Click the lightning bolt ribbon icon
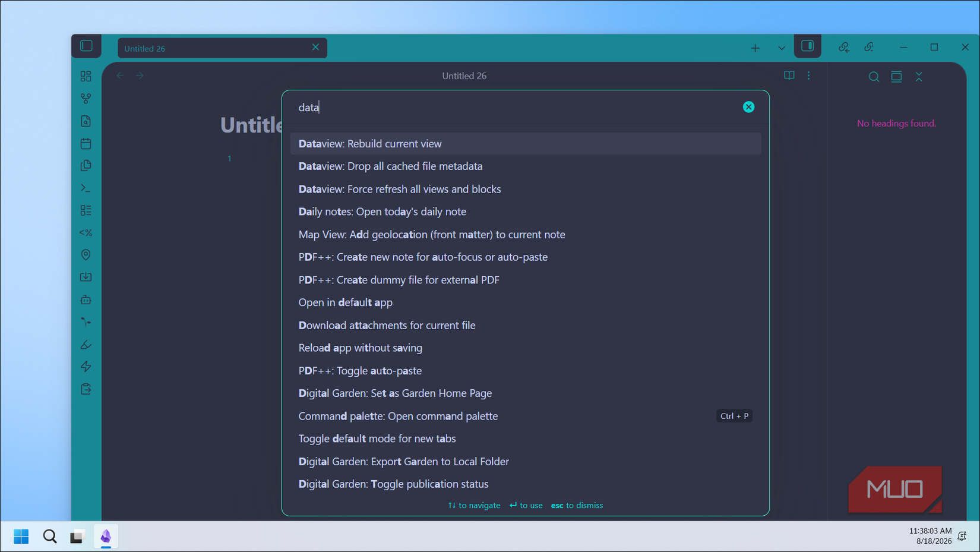The image size is (980, 552). click(x=86, y=367)
